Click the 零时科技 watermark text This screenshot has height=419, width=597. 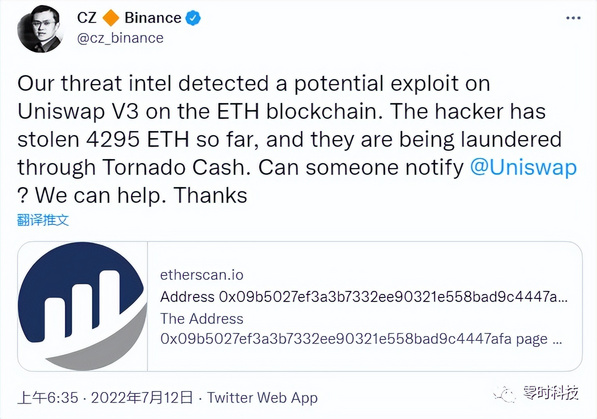coord(551,392)
